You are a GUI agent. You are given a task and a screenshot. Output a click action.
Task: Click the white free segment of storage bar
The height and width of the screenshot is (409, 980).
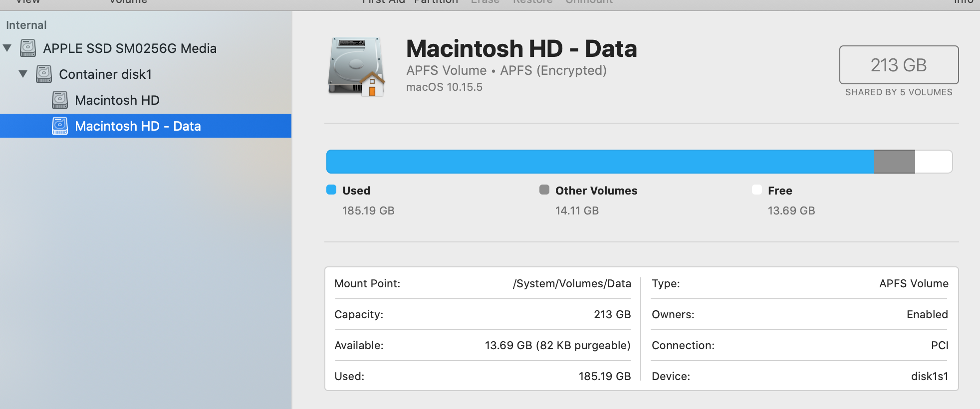[934, 162]
